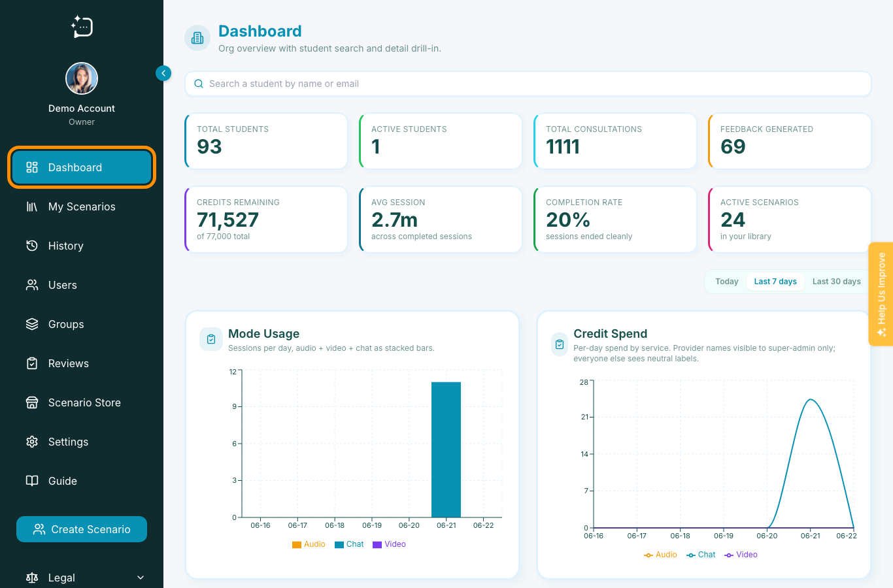Screen dimensions: 893x588
Task: Click the Credit Spend clipboard icon
Action: pyautogui.click(x=560, y=344)
